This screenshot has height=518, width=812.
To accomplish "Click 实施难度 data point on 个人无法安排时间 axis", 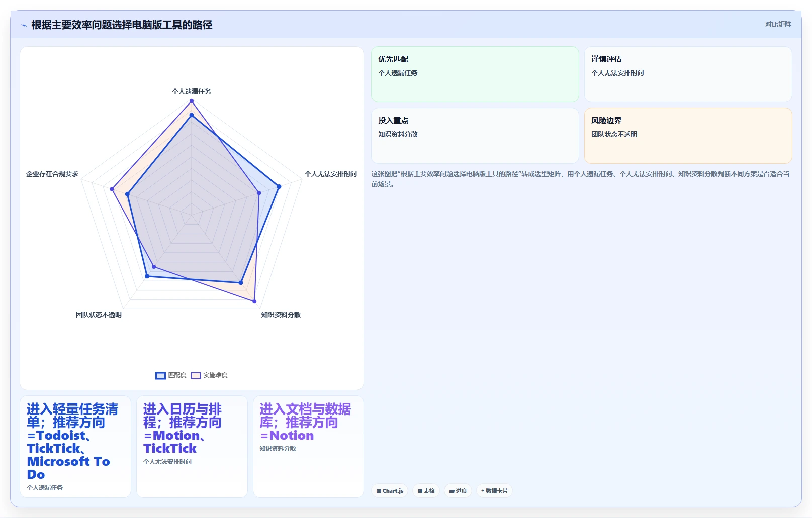I will [259, 193].
